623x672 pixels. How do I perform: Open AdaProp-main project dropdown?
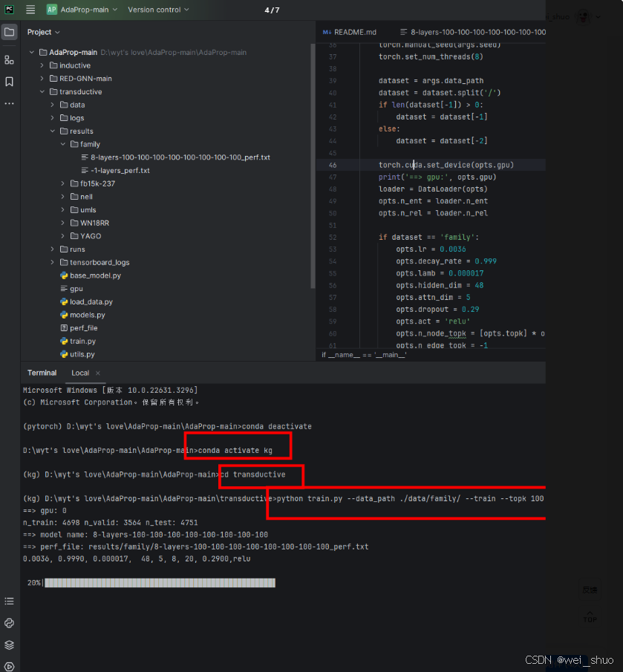[88, 10]
